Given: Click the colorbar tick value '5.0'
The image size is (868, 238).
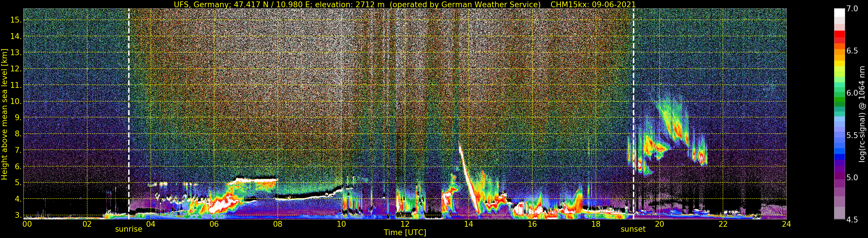Looking at the screenshot, I should click(x=852, y=177).
